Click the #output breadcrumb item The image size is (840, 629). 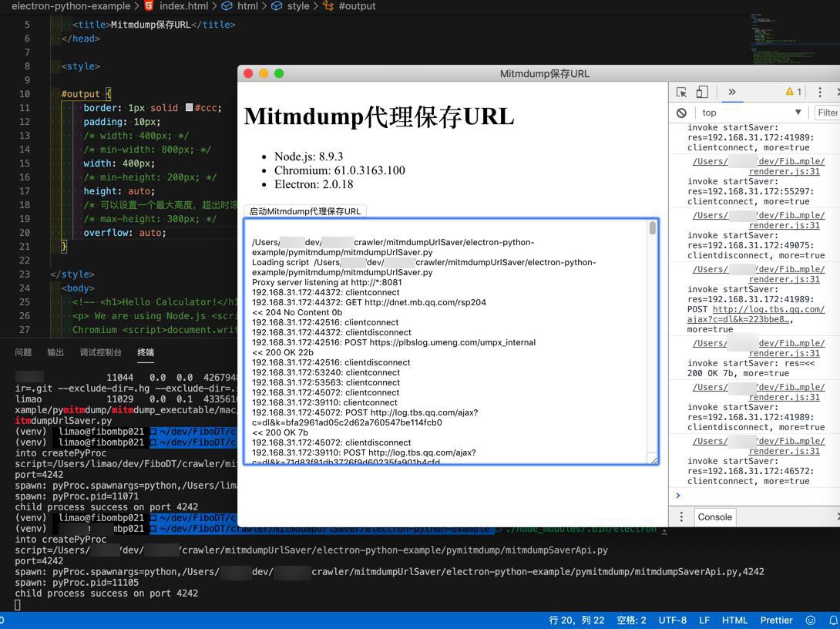click(x=349, y=6)
